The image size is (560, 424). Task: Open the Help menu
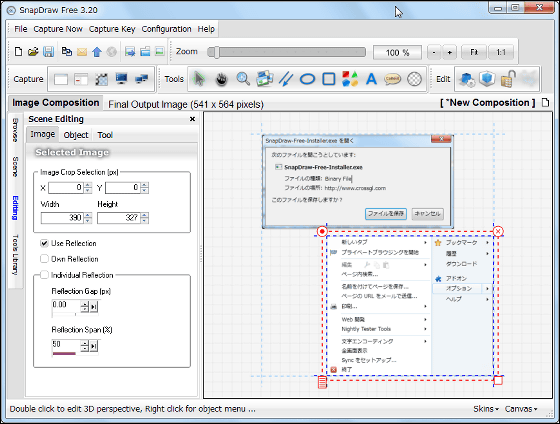[206, 29]
